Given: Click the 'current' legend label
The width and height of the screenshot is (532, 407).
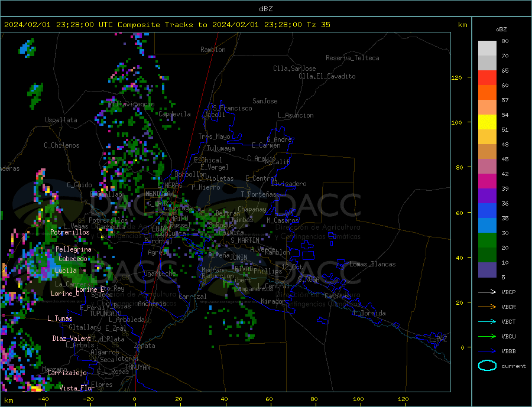Looking at the screenshot, I should coord(514,366).
